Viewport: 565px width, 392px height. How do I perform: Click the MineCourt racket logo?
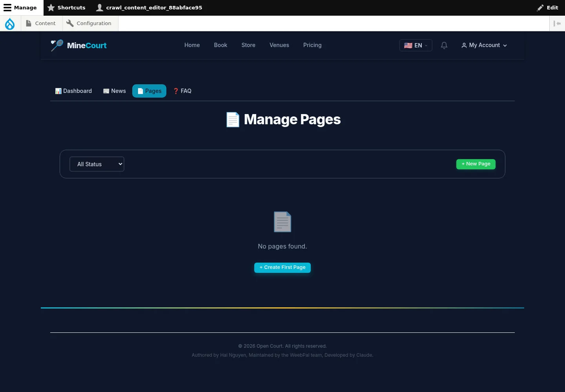click(x=57, y=45)
